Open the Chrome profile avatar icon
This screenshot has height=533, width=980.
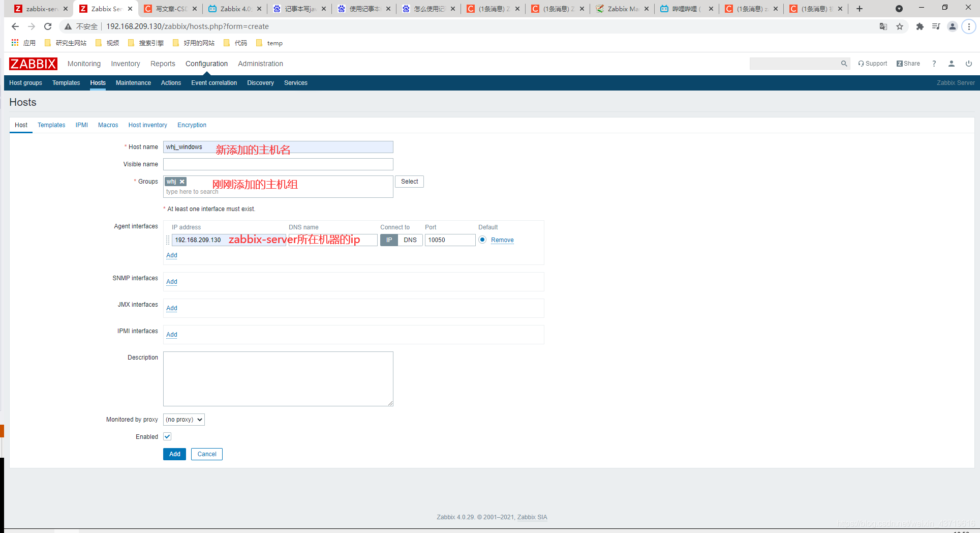point(953,26)
